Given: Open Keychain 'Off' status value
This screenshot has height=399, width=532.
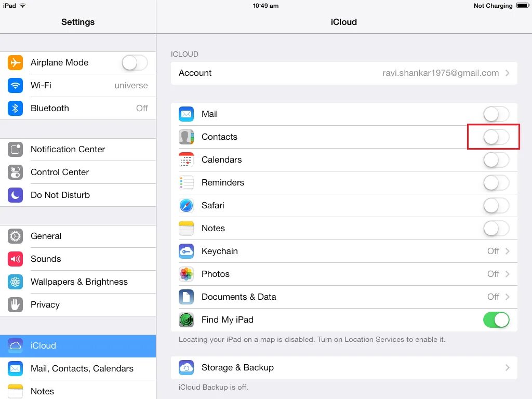Looking at the screenshot, I should (493, 251).
